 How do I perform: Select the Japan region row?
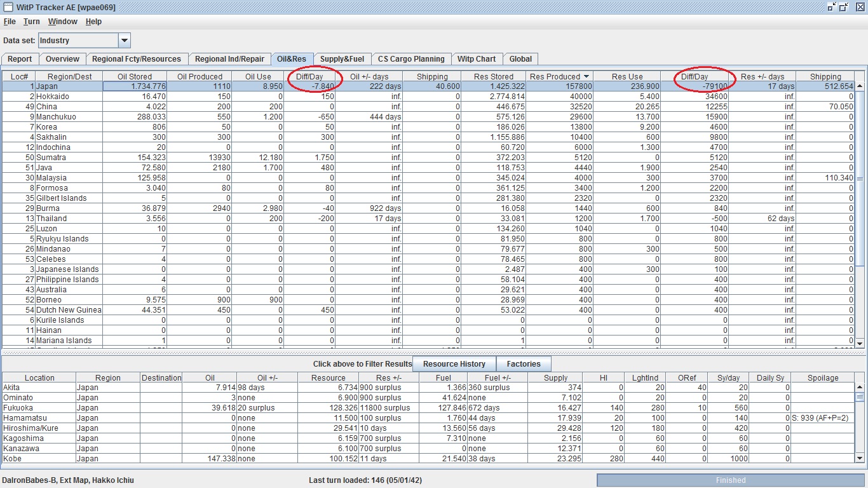pos(428,86)
